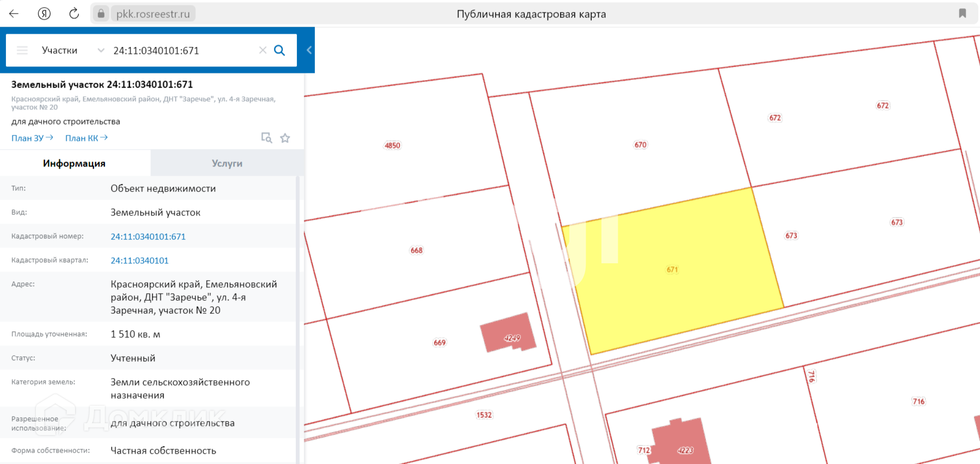Reload the page
The height and width of the screenshot is (464, 980).
pyautogui.click(x=74, y=14)
